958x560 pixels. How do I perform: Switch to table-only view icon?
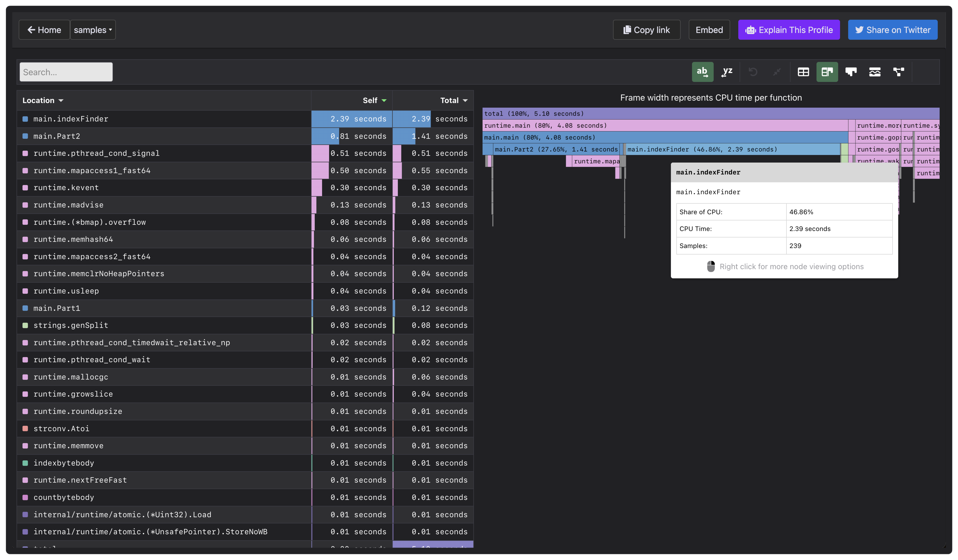803,72
